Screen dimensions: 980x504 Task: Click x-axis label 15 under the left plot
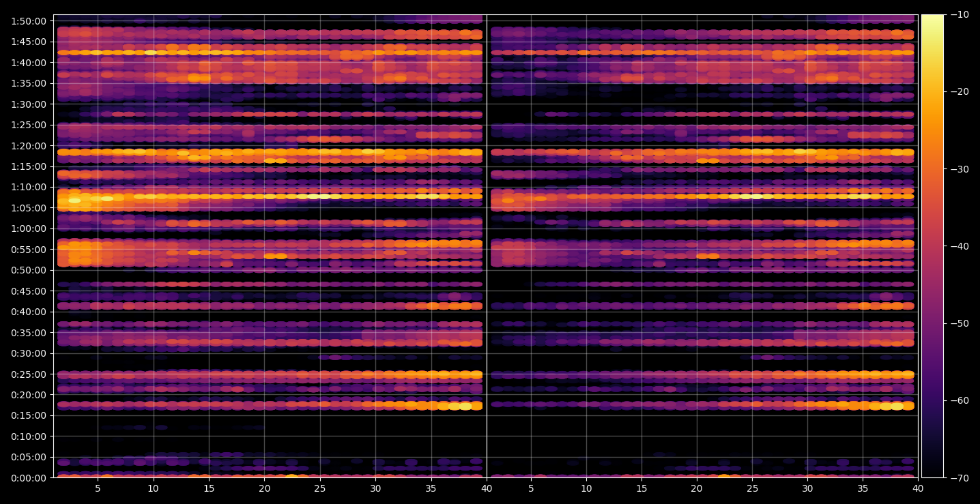click(x=209, y=489)
